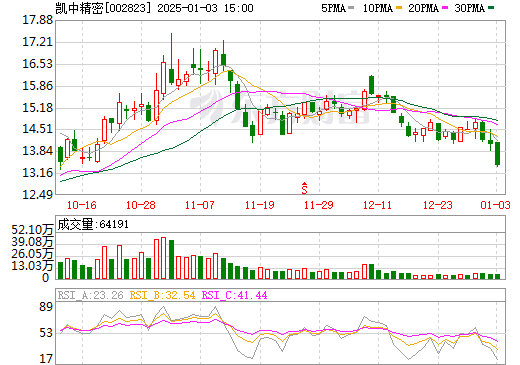
Task: Click the 成交量:64191 volume label
Action: point(93,224)
